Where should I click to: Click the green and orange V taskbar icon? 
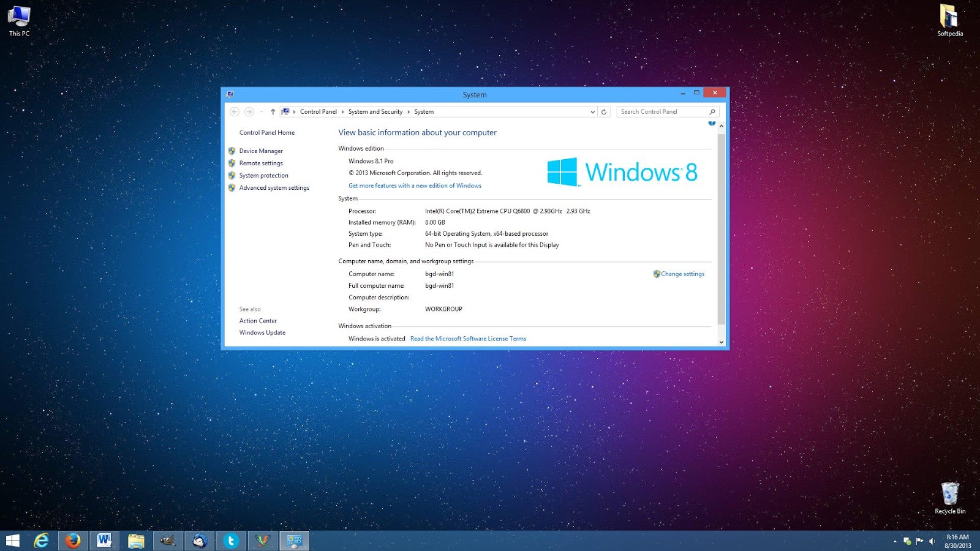(263, 541)
